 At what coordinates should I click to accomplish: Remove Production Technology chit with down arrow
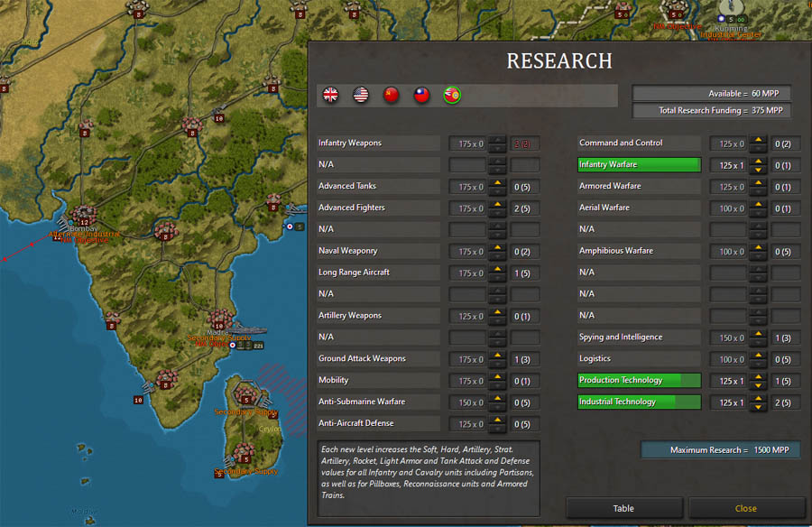click(x=758, y=385)
